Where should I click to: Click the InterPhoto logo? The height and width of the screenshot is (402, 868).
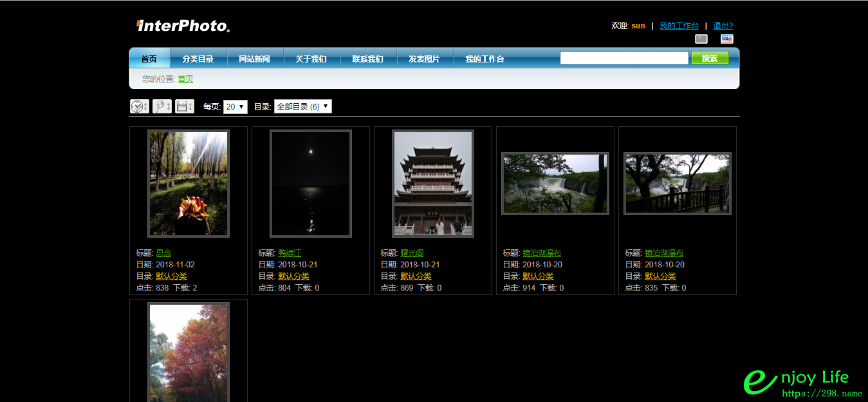point(182,26)
